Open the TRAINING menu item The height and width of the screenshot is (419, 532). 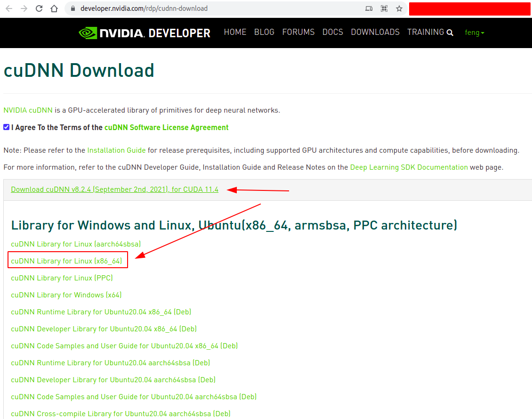426,32
